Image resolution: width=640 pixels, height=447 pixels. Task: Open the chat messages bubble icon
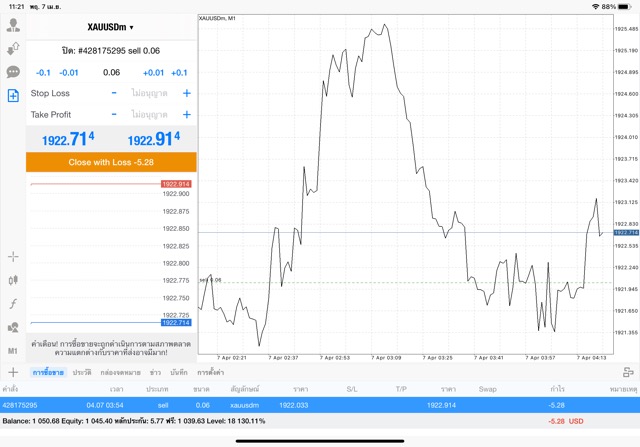13,72
